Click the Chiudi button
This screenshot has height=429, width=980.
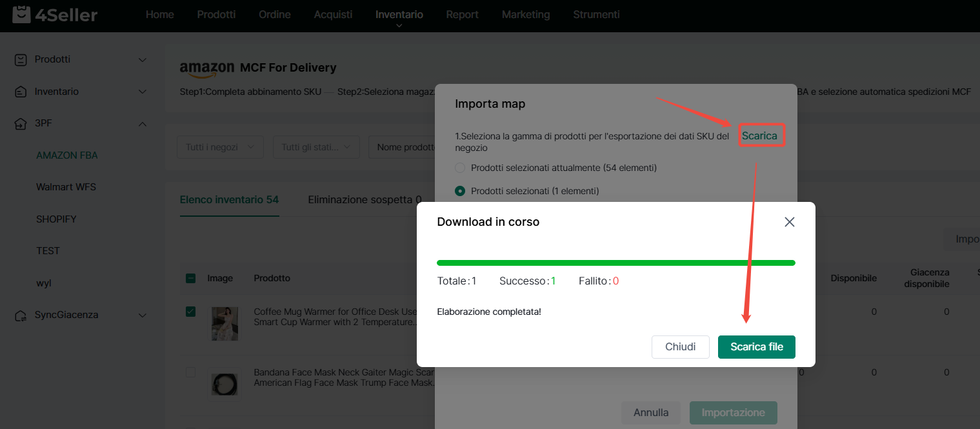pos(680,346)
